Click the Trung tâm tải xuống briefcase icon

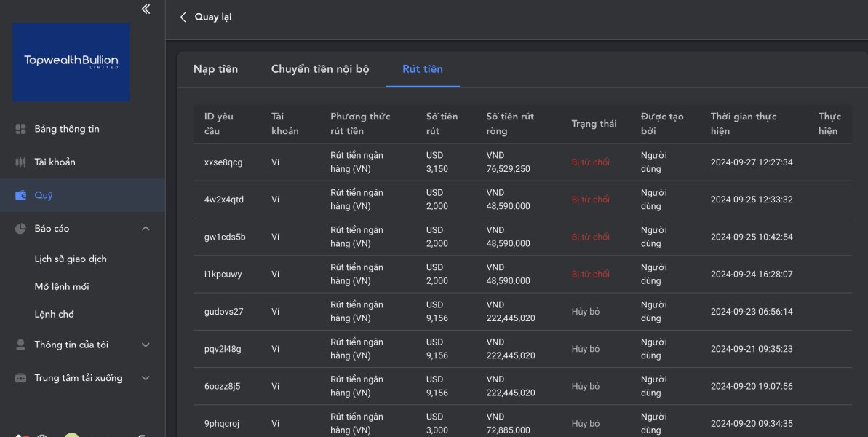click(x=20, y=378)
